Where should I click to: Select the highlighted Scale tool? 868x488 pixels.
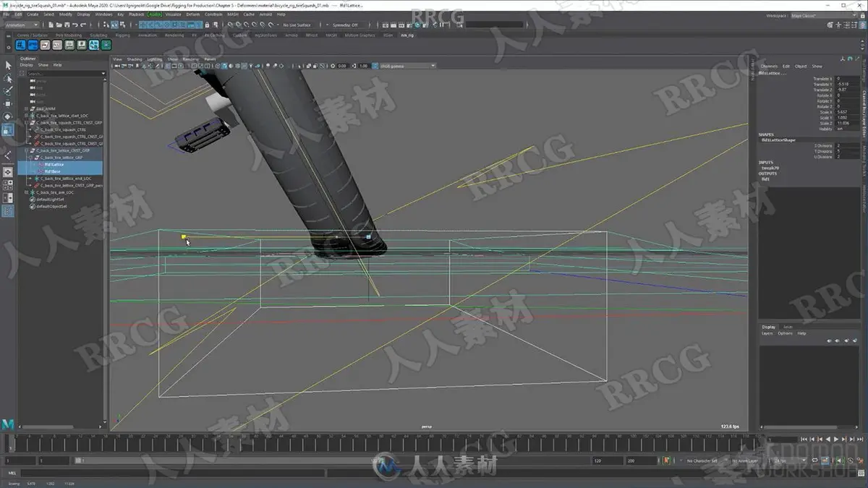(8, 130)
